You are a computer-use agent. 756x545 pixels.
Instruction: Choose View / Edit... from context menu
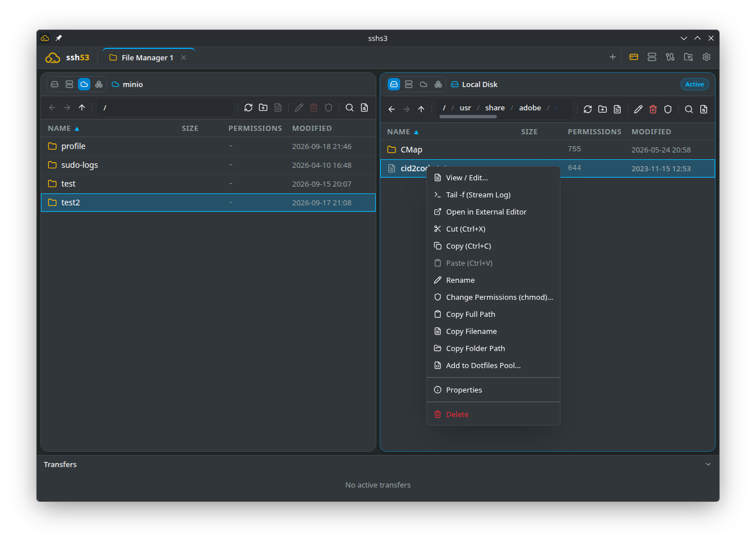coord(493,177)
